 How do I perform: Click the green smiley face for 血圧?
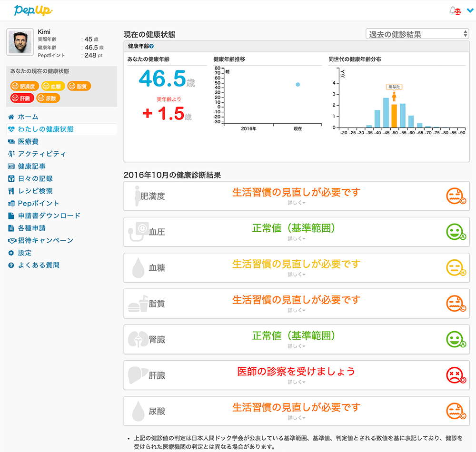coord(455,232)
